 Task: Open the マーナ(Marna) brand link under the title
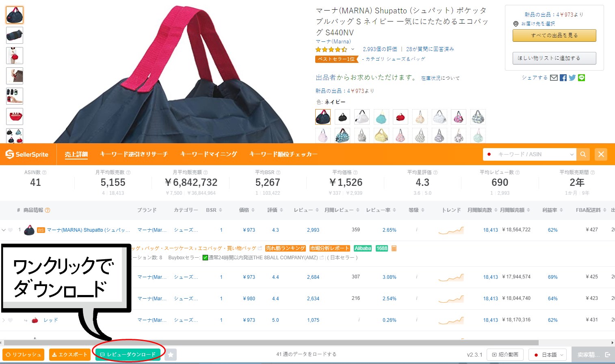pos(333,41)
